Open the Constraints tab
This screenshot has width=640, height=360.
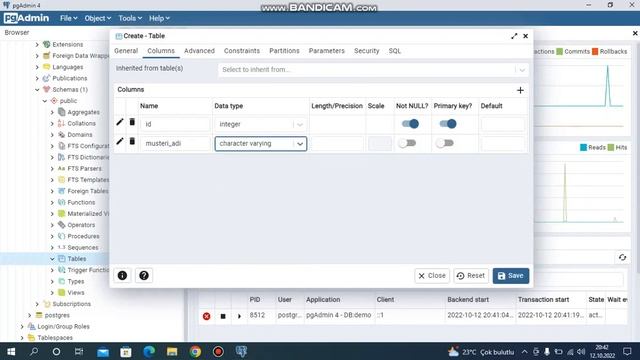(x=242, y=51)
